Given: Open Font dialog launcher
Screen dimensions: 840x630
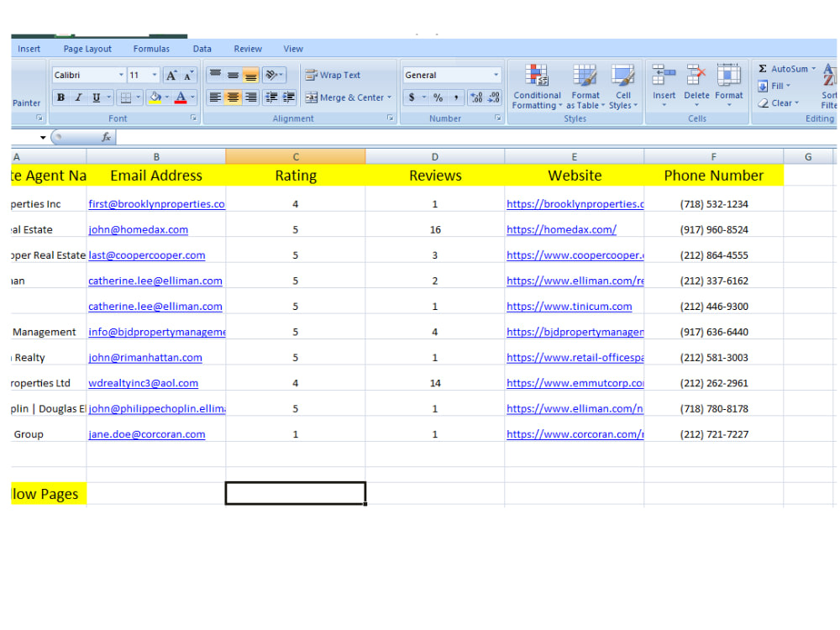Looking at the screenshot, I should (x=193, y=118).
